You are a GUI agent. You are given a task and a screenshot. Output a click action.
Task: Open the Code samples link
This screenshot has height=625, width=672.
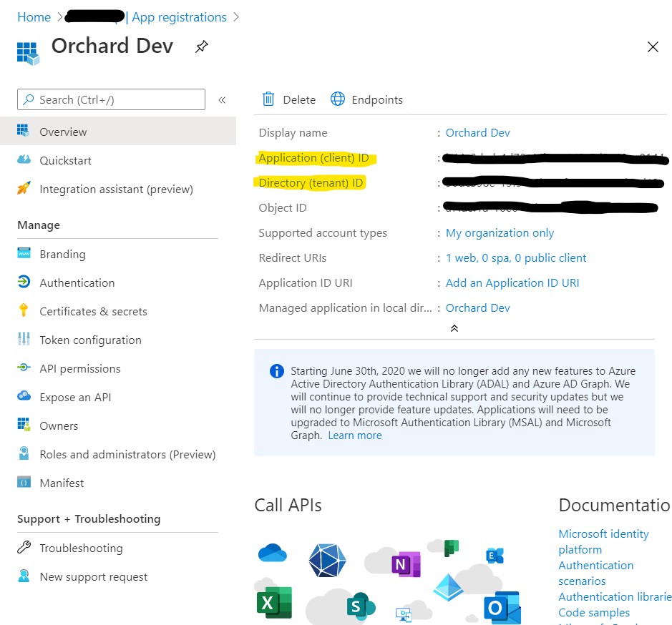[594, 613]
